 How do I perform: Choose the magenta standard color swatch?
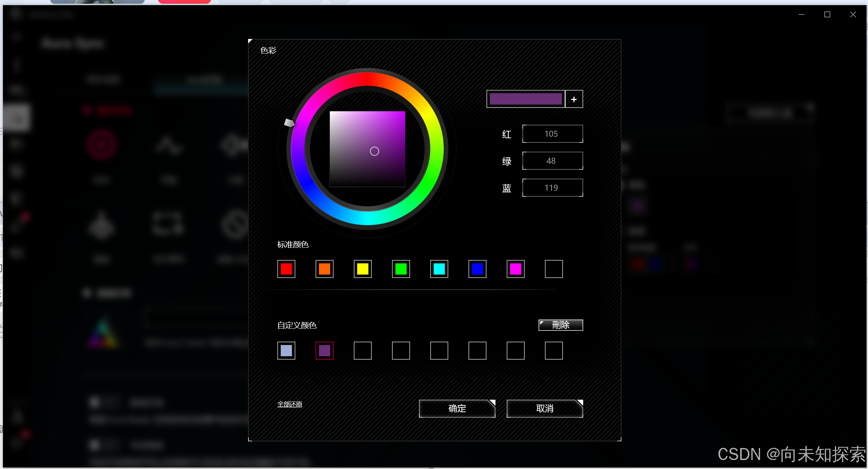click(x=516, y=269)
